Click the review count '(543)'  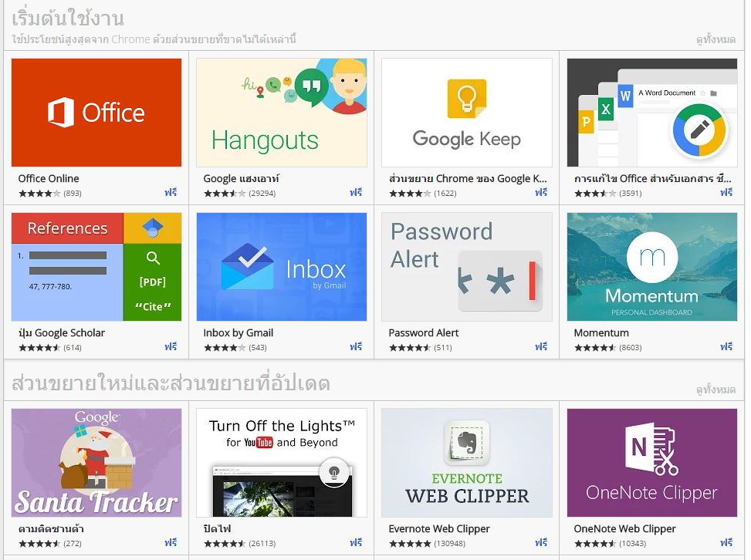[x=258, y=347]
